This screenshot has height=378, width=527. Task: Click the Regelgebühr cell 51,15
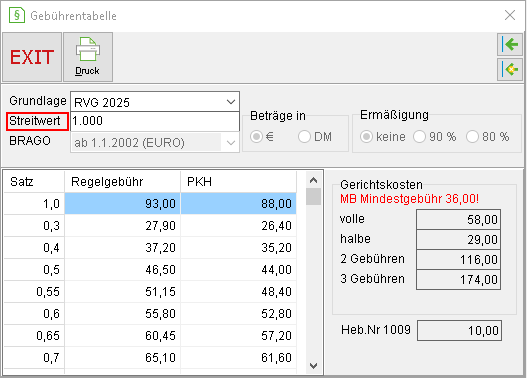click(122, 292)
